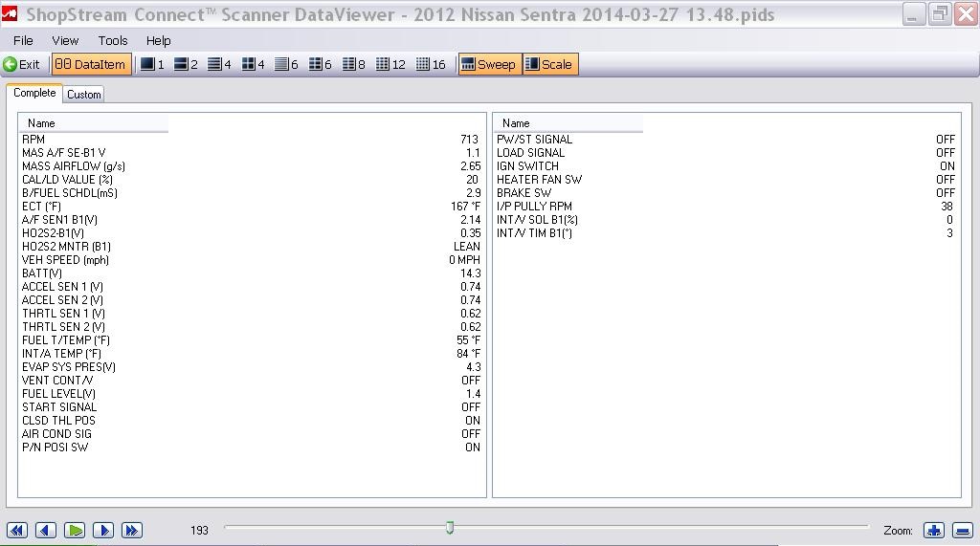
Task: Open the Tools menu
Action: (x=113, y=40)
